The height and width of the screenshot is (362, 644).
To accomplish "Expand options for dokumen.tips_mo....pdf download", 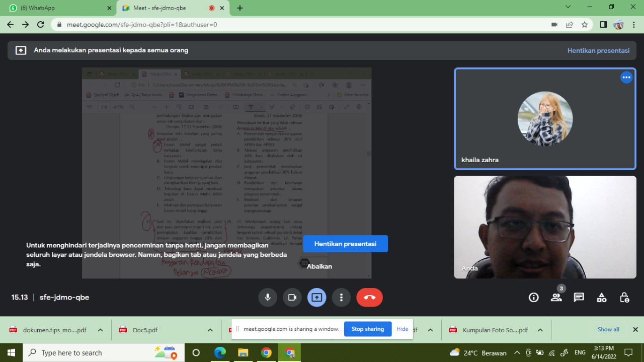I will coord(100,330).
